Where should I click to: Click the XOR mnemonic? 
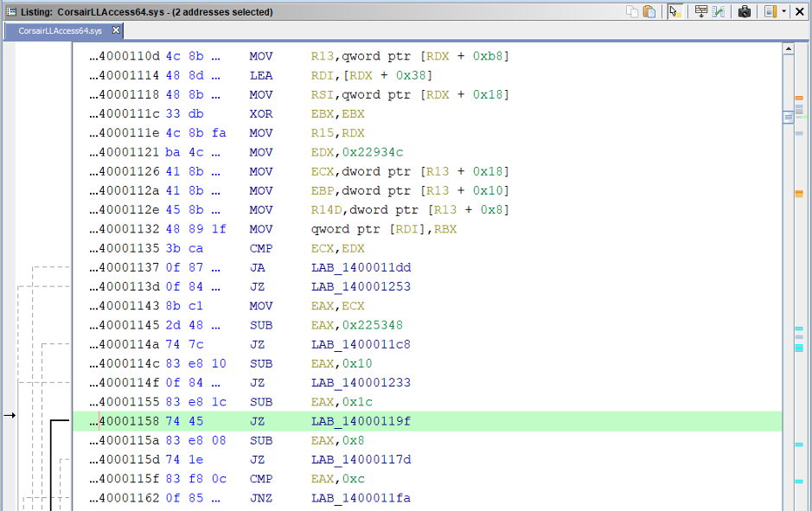[x=261, y=114]
